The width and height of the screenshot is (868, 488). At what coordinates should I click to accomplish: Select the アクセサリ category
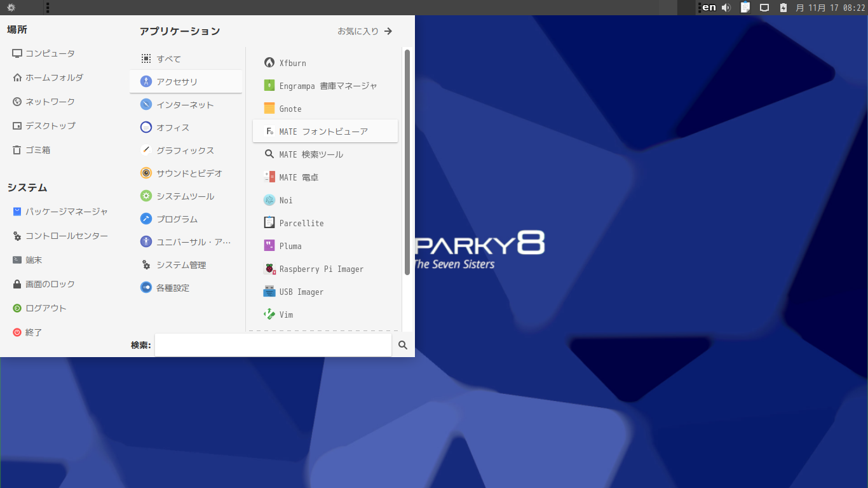point(186,82)
